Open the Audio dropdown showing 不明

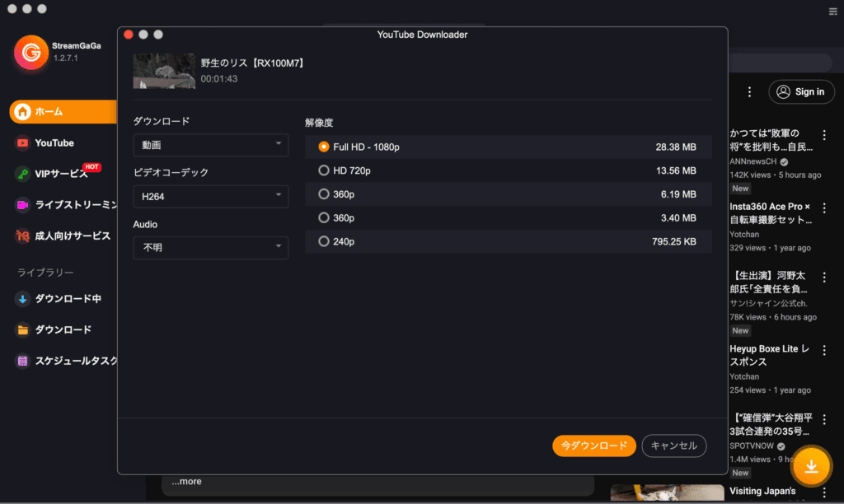210,247
